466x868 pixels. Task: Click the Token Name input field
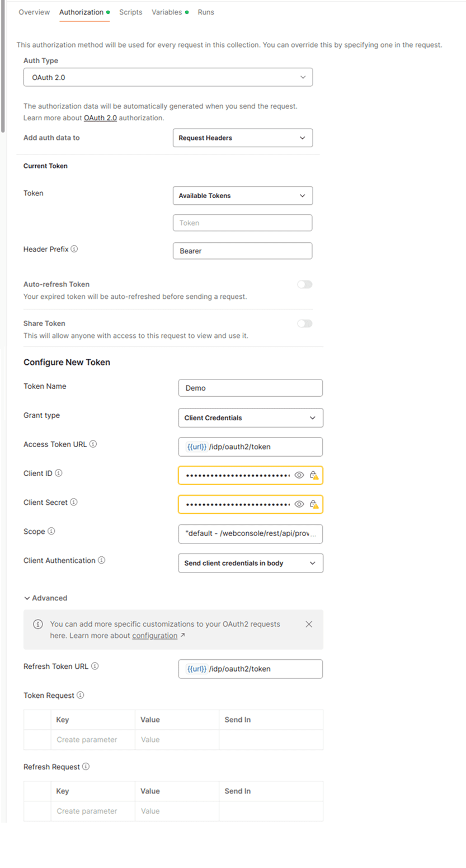point(250,388)
